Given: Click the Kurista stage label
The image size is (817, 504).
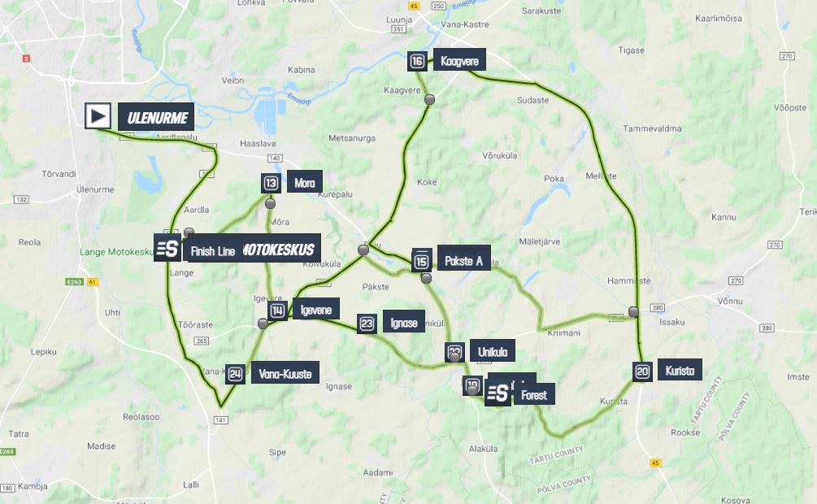Looking at the screenshot, I should (680, 370).
